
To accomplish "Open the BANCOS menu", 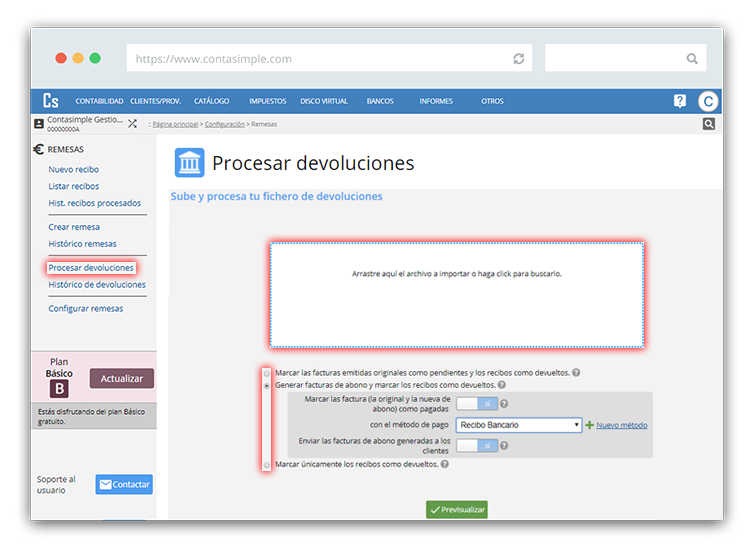I will [380, 101].
